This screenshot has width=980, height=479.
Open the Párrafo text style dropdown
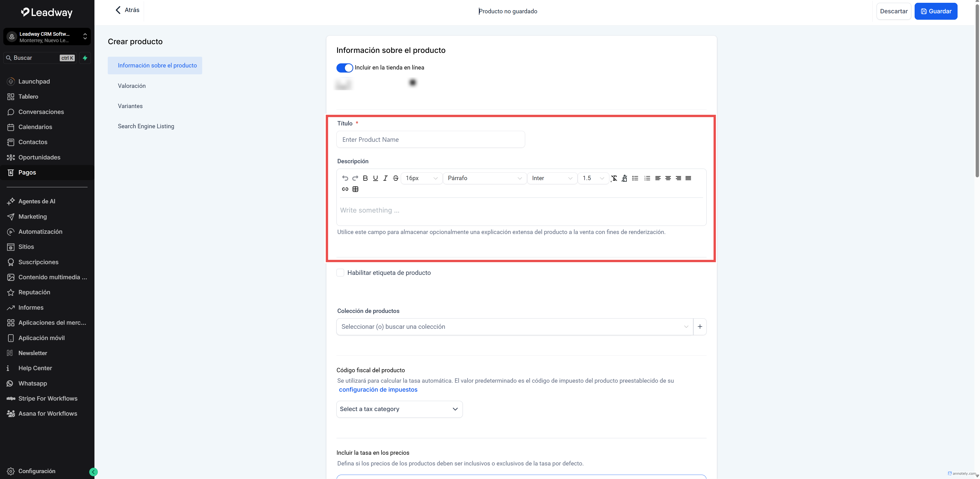(x=484, y=178)
